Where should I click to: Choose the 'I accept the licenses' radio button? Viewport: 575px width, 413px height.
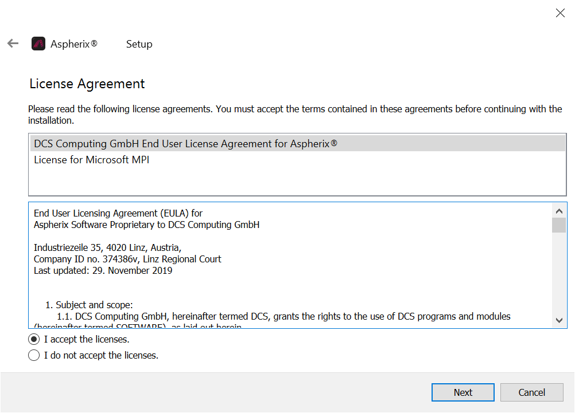pos(34,339)
